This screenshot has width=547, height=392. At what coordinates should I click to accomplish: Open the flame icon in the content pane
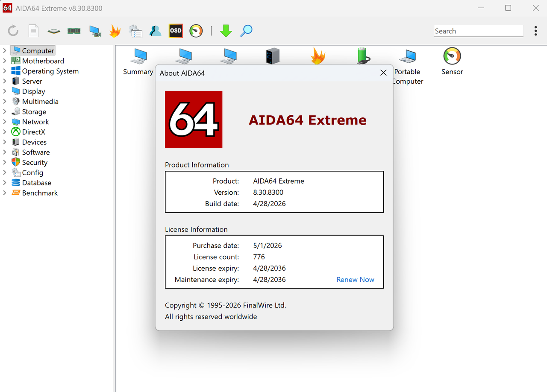[x=318, y=56]
